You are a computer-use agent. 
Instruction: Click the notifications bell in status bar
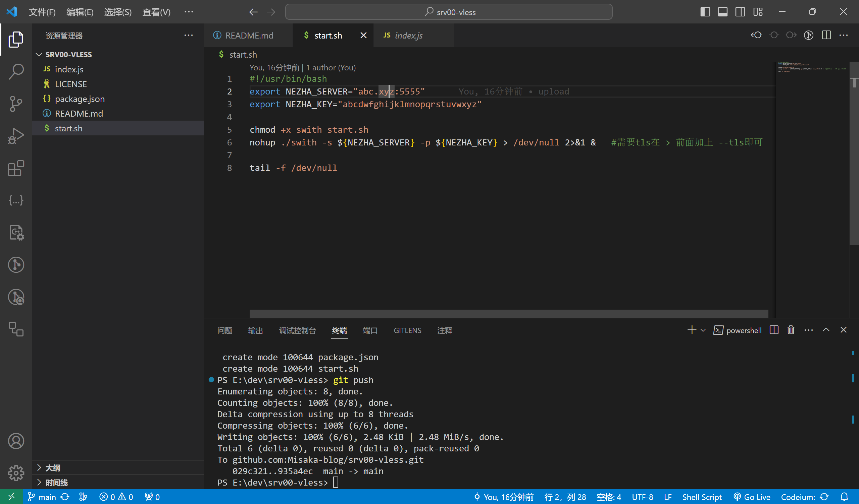pos(844,497)
